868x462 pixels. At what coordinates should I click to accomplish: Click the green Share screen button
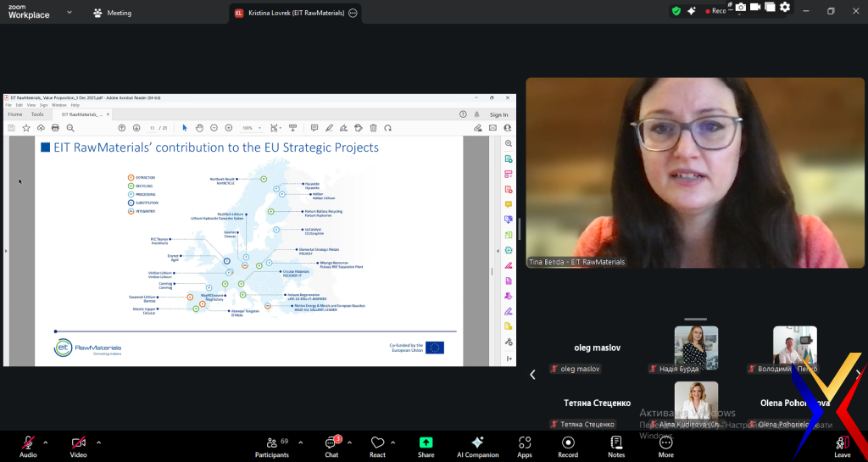pyautogui.click(x=426, y=446)
